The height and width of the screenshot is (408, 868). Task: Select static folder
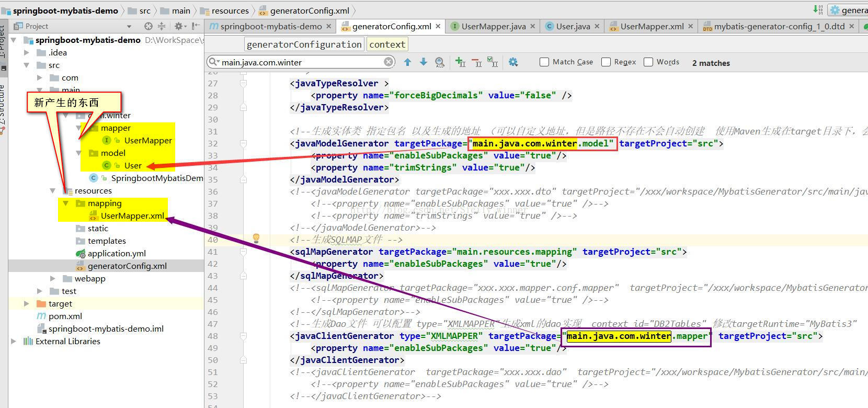pyautogui.click(x=98, y=228)
